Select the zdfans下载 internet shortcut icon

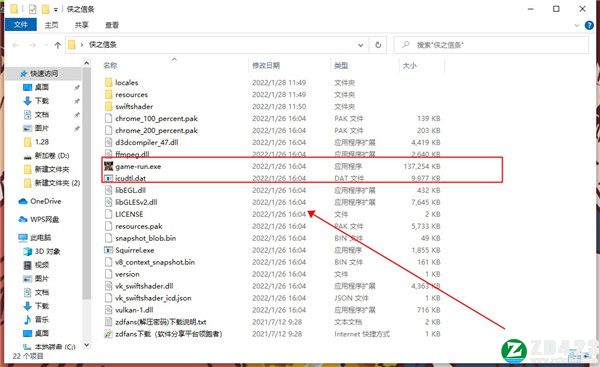(x=109, y=334)
